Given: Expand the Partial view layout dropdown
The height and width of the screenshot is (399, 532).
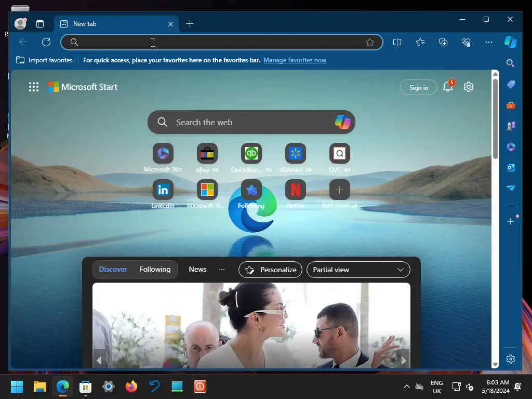Looking at the screenshot, I should (x=358, y=270).
